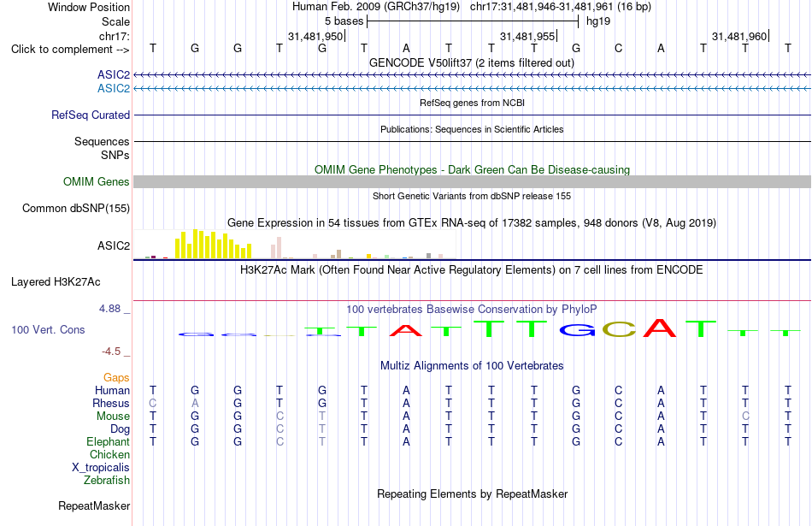Click the Window Position label
Image resolution: width=812 pixels, height=526 pixels.
(89, 7)
